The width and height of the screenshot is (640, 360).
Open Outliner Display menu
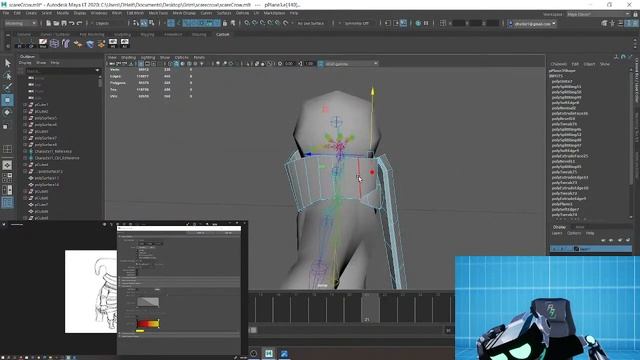(x=25, y=63)
